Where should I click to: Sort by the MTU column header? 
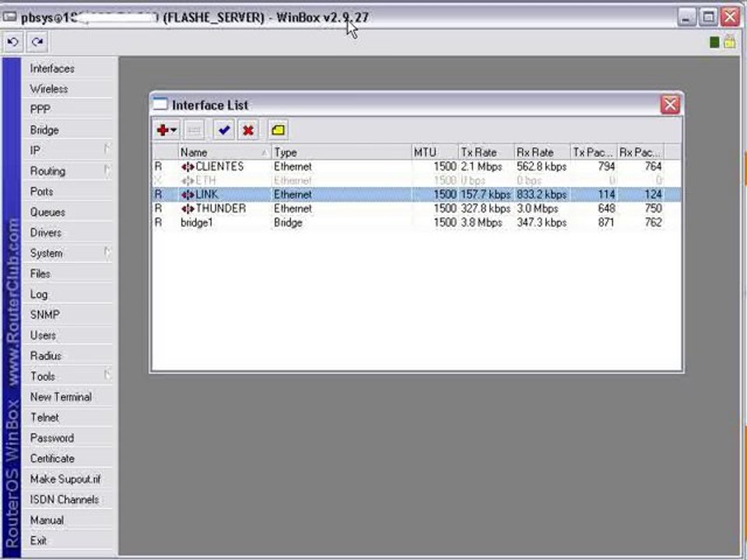[x=435, y=152]
